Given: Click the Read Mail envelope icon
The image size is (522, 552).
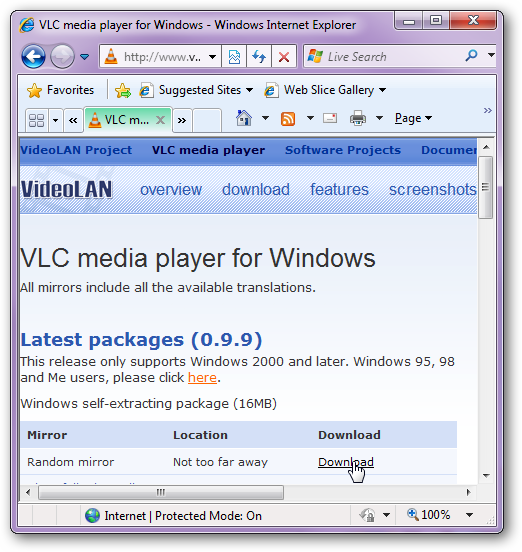Looking at the screenshot, I should coord(330,118).
